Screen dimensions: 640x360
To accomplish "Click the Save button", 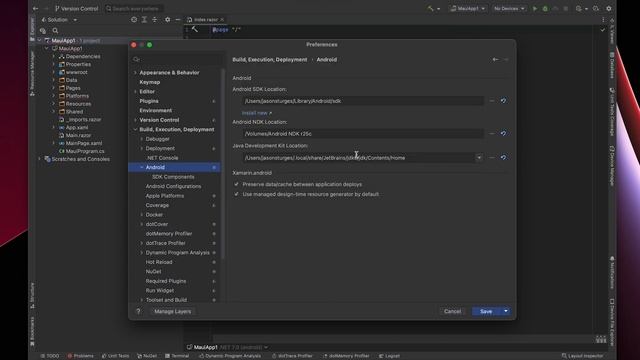I will 486,311.
